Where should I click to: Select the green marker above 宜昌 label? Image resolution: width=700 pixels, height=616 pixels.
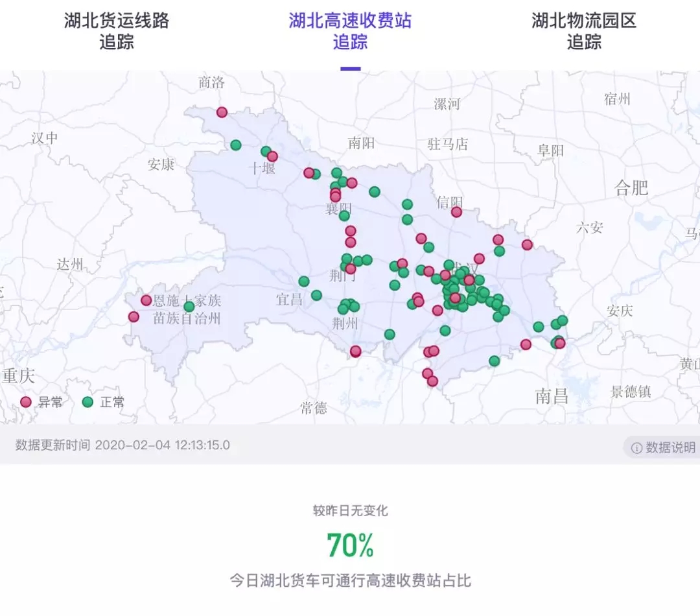click(303, 281)
